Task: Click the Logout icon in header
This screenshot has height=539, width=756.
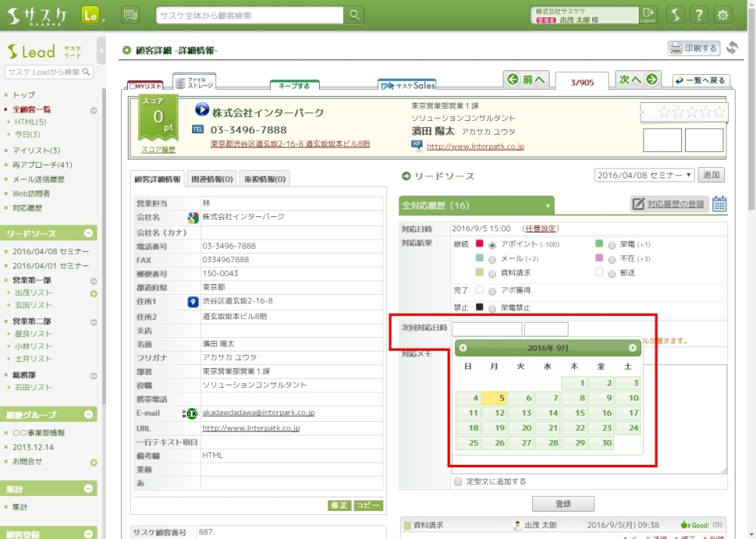Action: 648,15
